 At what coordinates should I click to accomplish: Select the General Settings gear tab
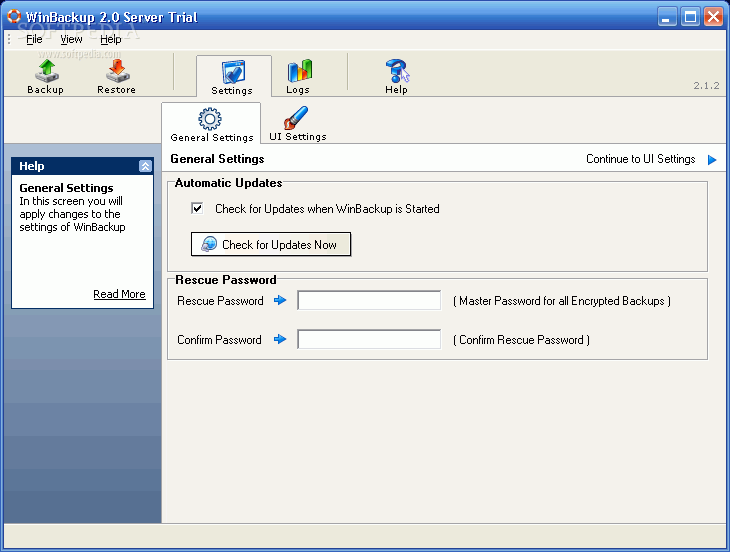[x=211, y=125]
